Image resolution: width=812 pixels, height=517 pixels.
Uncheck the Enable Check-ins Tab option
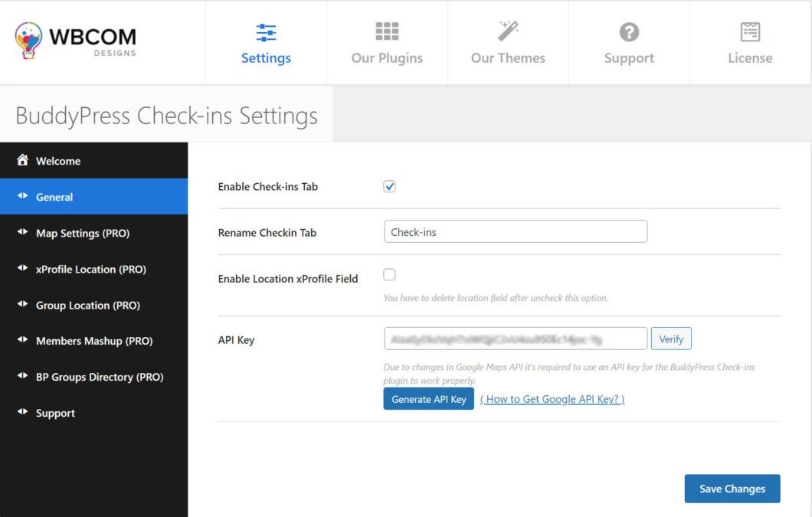pyautogui.click(x=389, y=186)
